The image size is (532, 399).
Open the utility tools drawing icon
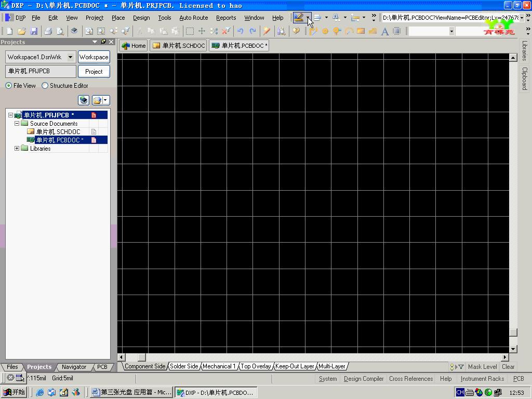coord(299,18)
